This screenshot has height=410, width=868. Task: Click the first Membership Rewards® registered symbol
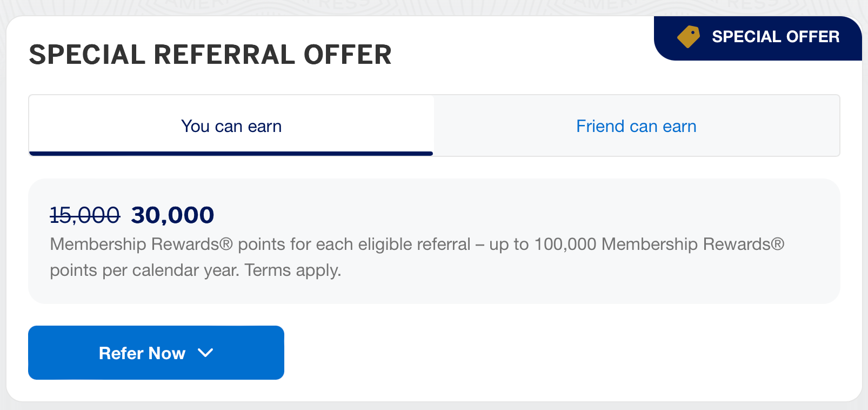(226, 244)
